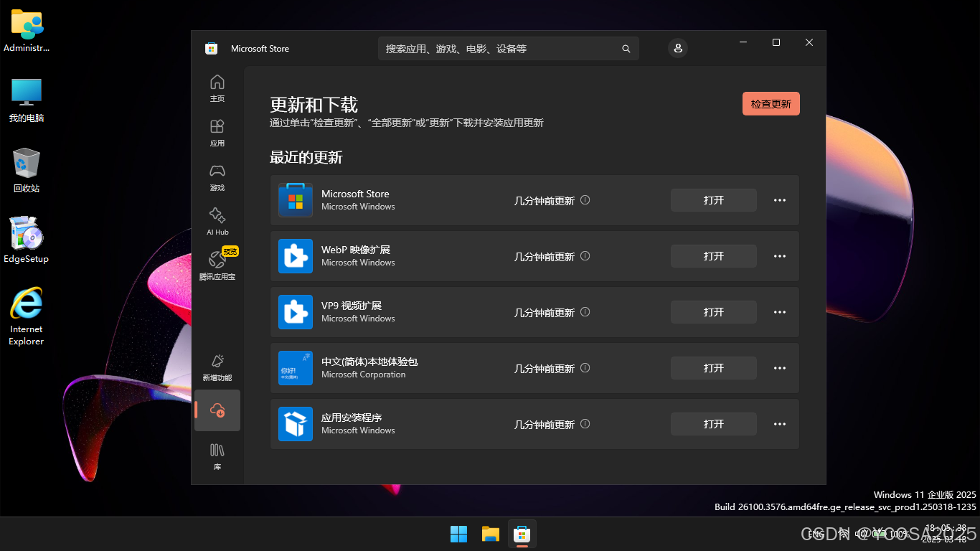Screen dimensions: 980x551
Task: Show update info icon for 应用安装程序
Action: [585, 424]
